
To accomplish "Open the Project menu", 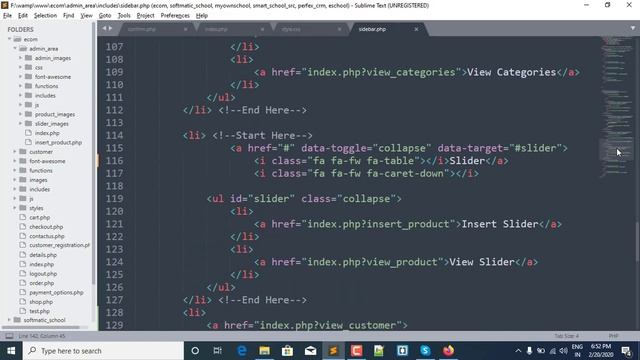I will pos(145,16).
